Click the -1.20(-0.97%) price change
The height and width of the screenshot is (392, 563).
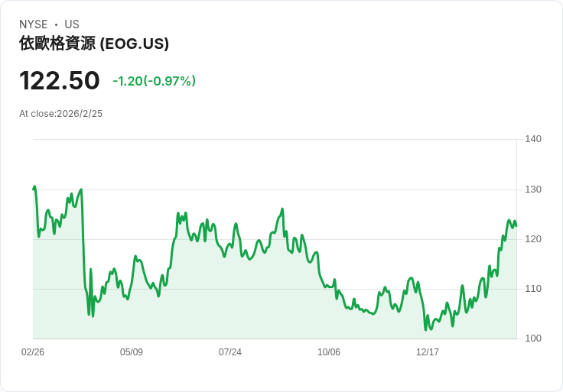point(154,81)
